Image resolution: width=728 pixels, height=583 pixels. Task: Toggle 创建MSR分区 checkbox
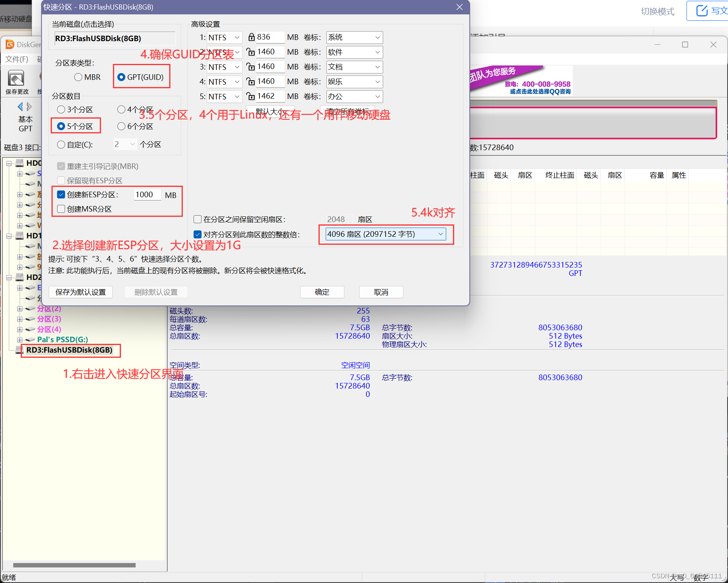(x=61, y=209)
